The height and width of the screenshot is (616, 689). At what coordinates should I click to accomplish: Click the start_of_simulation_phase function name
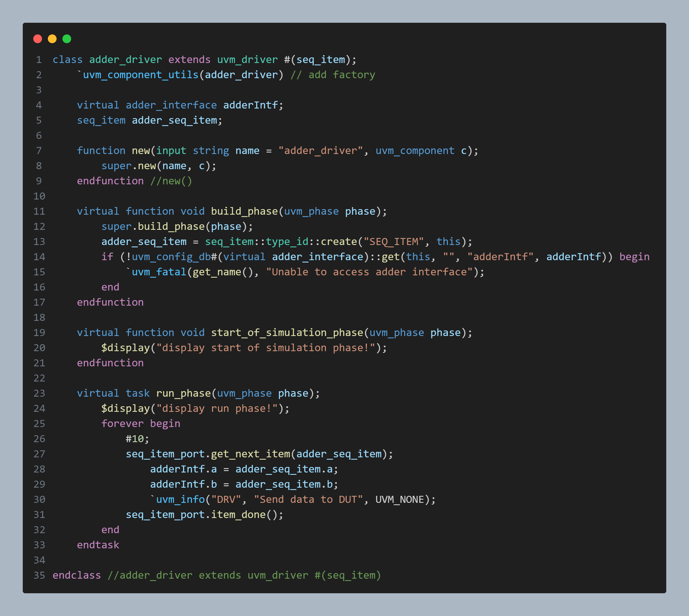coord(287,333)
